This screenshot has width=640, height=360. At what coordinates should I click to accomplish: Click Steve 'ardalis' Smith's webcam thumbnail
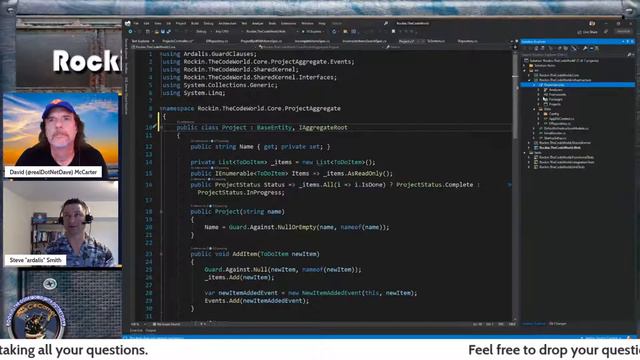(61, 224)
